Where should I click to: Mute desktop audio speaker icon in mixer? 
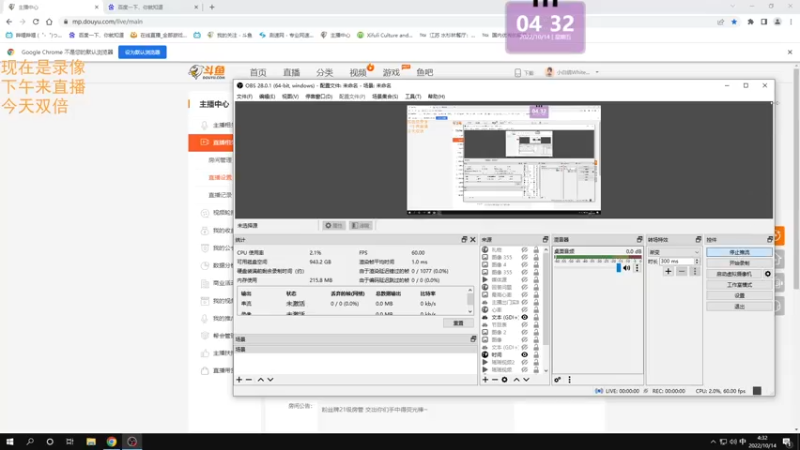627,268
